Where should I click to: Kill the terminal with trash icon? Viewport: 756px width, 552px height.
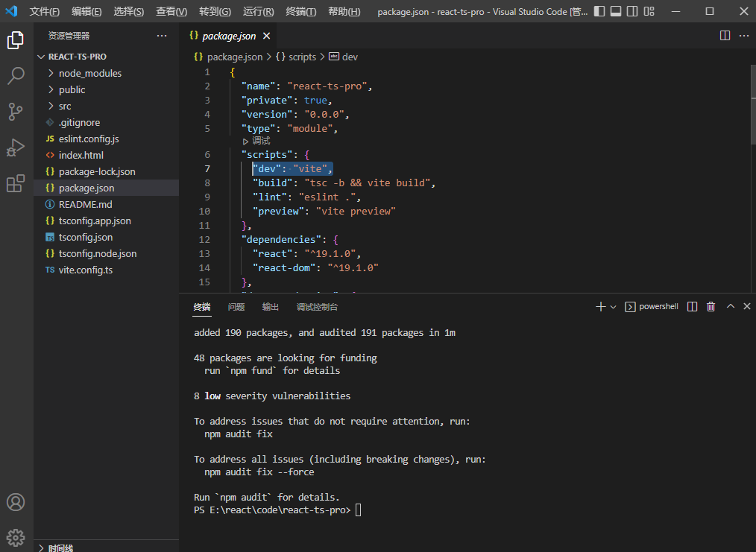711,307
